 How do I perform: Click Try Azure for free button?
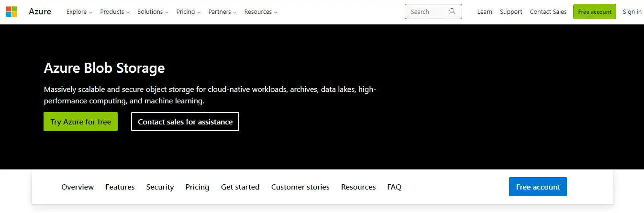tap(80, 122)
